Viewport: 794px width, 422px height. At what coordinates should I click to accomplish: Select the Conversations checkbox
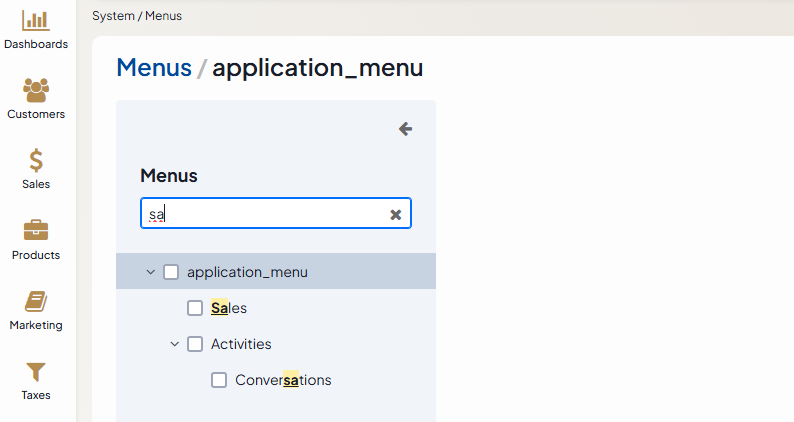click(x=219, y=380)
